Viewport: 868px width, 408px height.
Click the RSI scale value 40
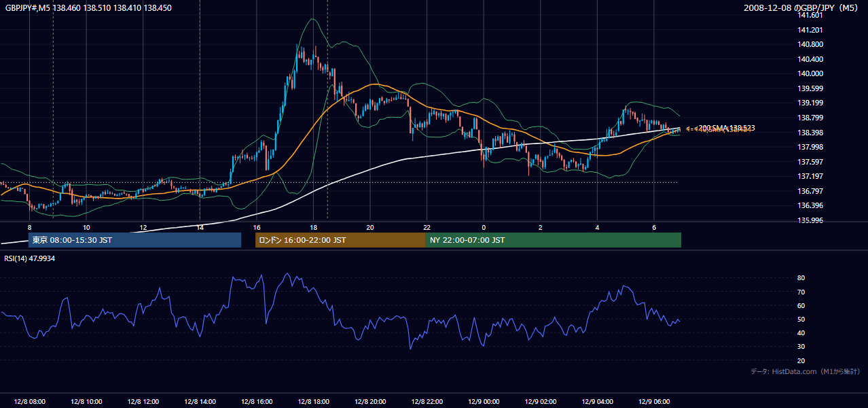(801, 333)
